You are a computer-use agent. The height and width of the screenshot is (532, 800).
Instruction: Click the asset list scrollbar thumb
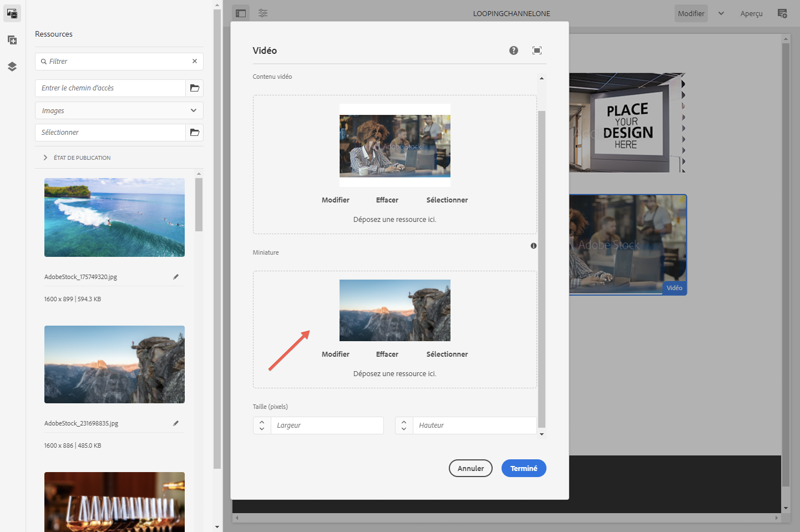[199, 204]
